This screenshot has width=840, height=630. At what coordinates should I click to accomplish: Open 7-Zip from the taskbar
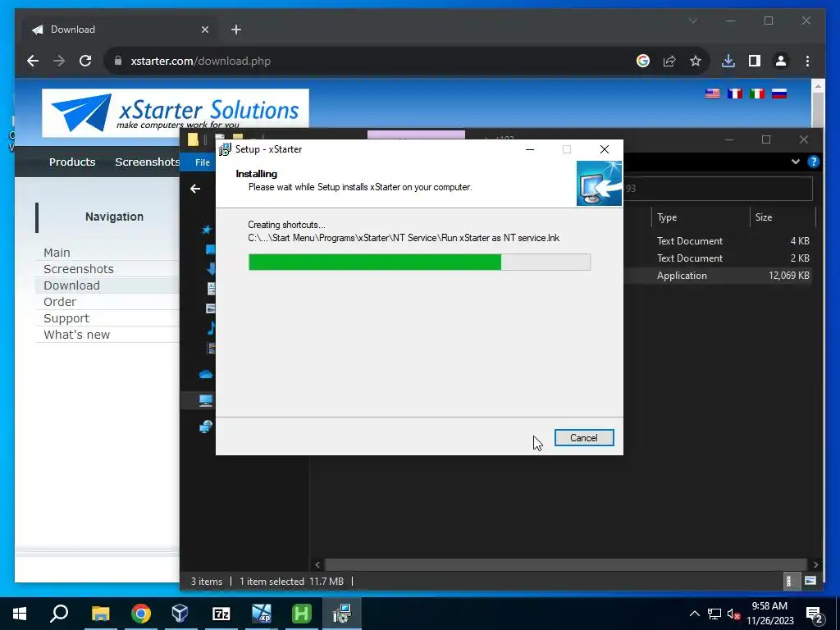[221, 614]
